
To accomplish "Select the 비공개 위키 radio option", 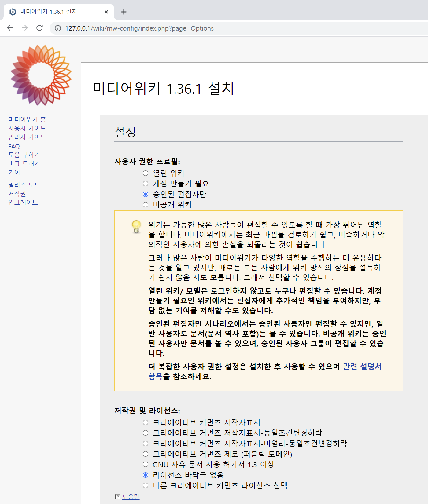I will tap(146, 205).
